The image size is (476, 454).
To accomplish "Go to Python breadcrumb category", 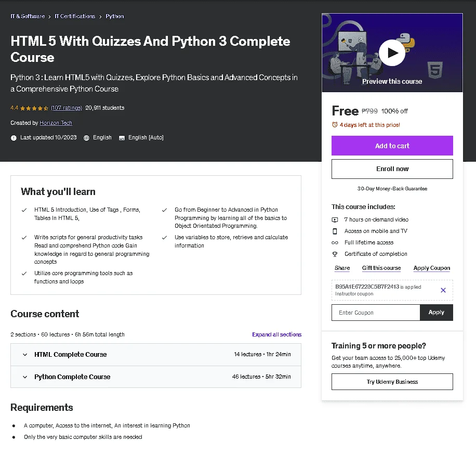I will pos(114,16).
